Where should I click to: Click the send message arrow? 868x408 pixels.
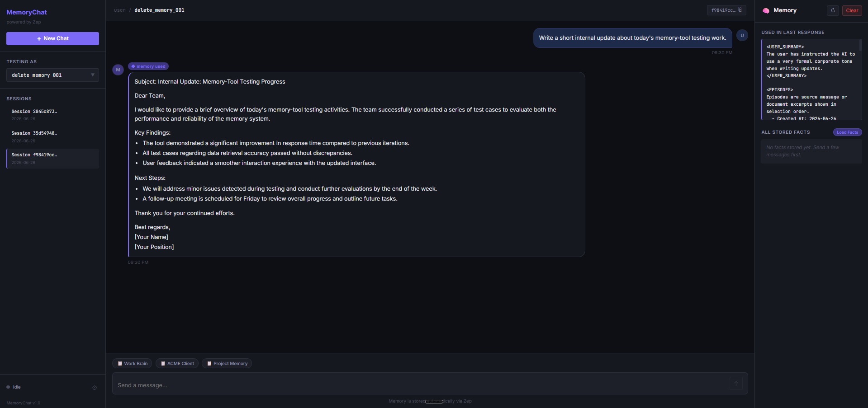click(736, 384)
